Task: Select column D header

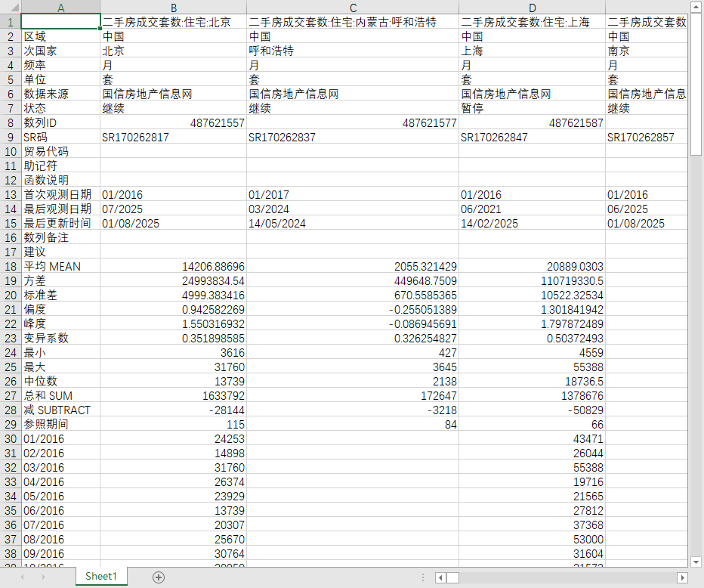Action: pyautogui.click(x=532, y=8)
